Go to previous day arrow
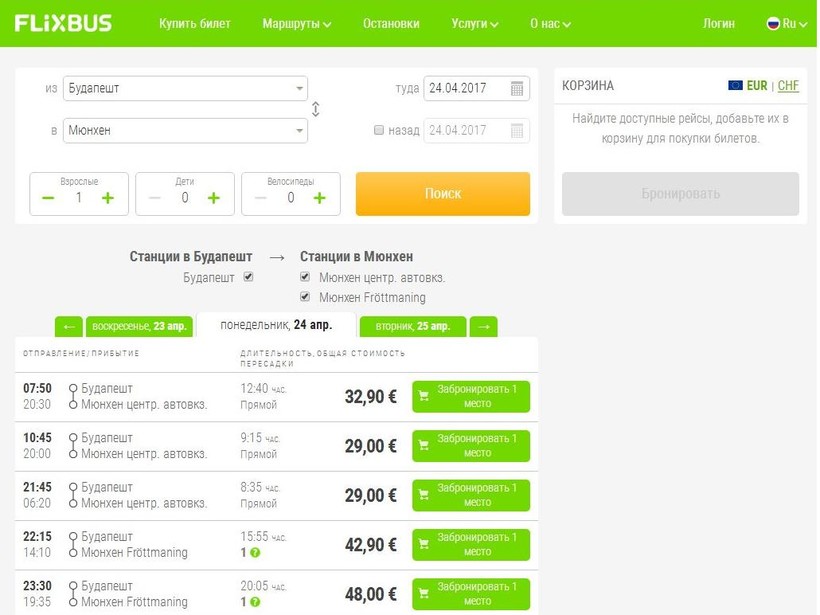This screenshot has height=615, width=820. coord(69,326)
